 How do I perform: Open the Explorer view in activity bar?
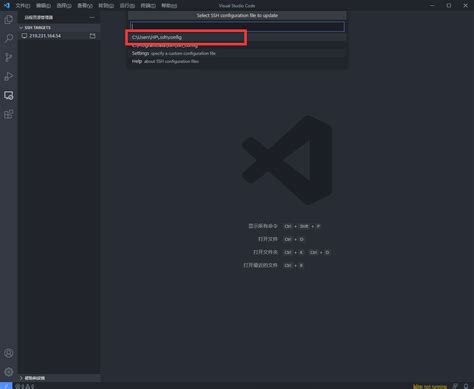point(9,19)
